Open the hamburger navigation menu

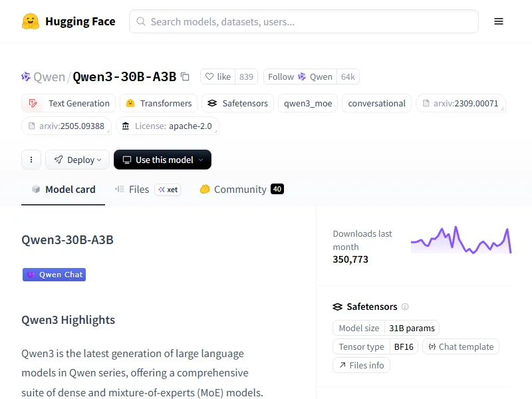(499, 21)
